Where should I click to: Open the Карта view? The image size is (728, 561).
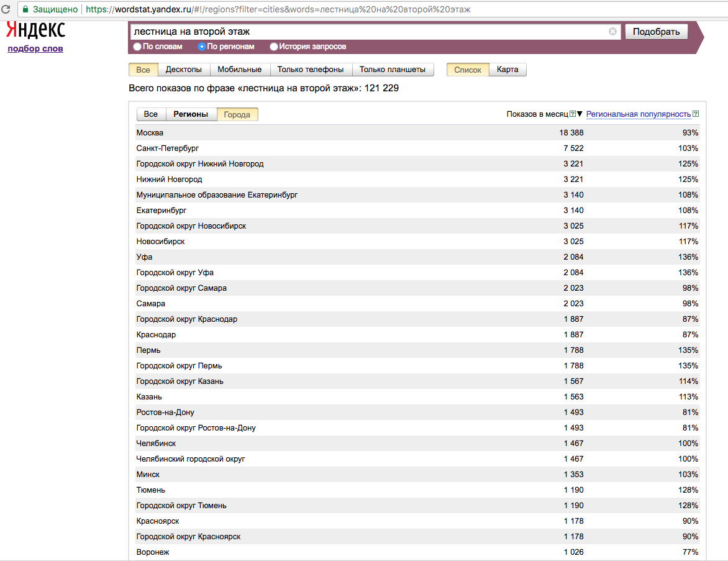(507, 70)
